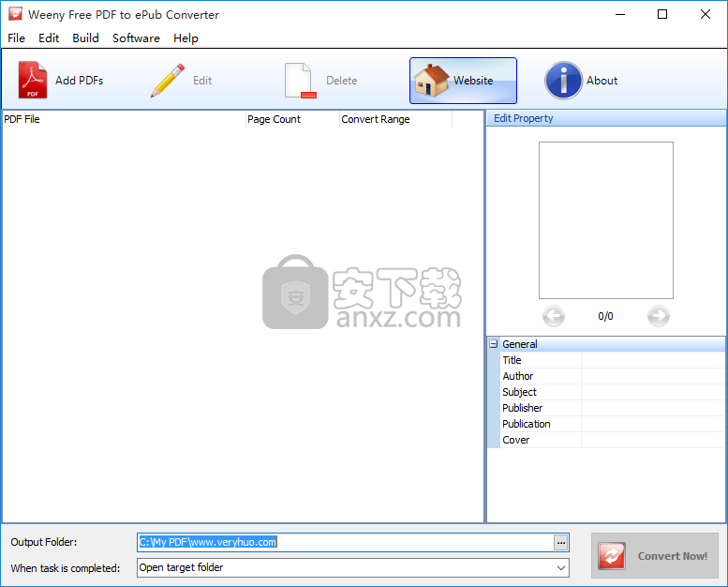Select the Publisher property row
The width and height of the screenshot is (728, 587).
click(x=613, y=408)
